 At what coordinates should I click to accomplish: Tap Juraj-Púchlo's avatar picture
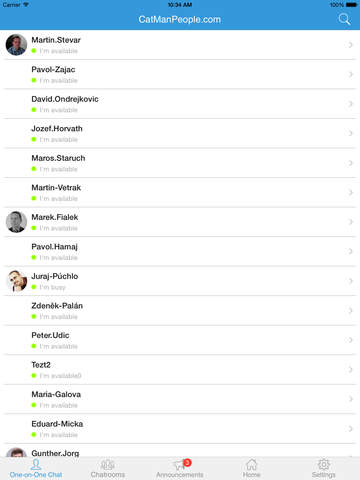point(16,281)
